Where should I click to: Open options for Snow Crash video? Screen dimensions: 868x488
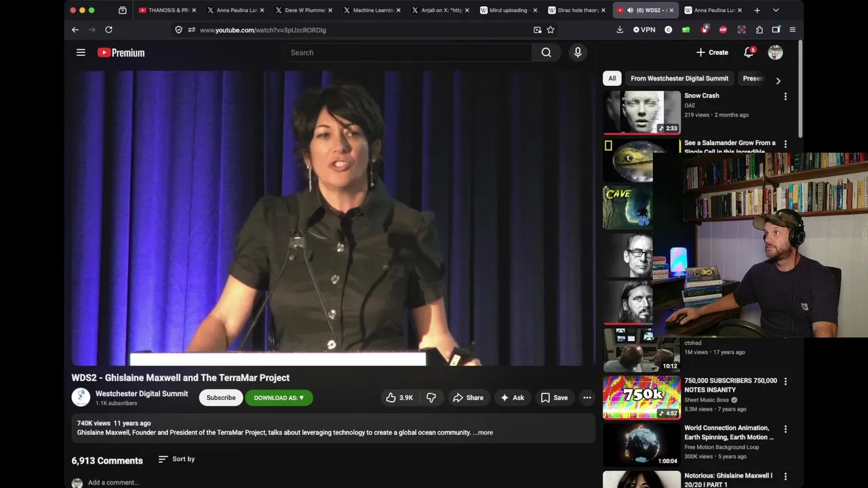click(x=785, y=97)
